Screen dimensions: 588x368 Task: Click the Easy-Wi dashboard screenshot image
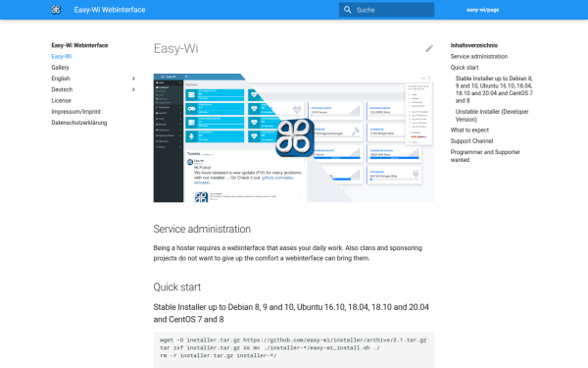pos(294,137)
